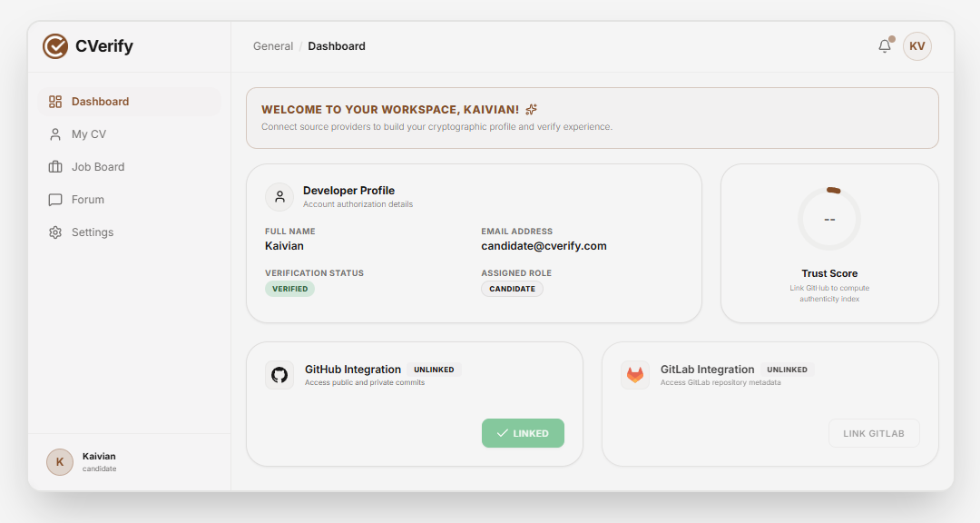Click the My CV person icon
Image resolution: width=980 pixels, height=523 pixels.
55,133
